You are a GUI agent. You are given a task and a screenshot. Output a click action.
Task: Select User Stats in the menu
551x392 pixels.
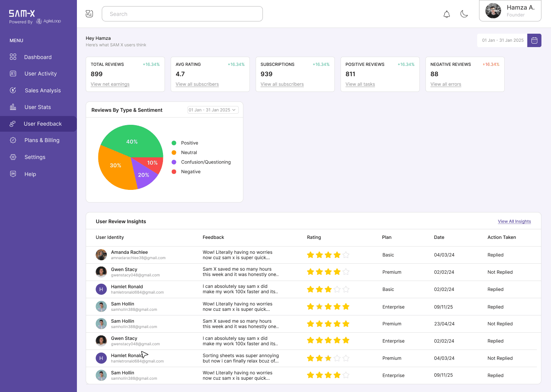point(38,107)
